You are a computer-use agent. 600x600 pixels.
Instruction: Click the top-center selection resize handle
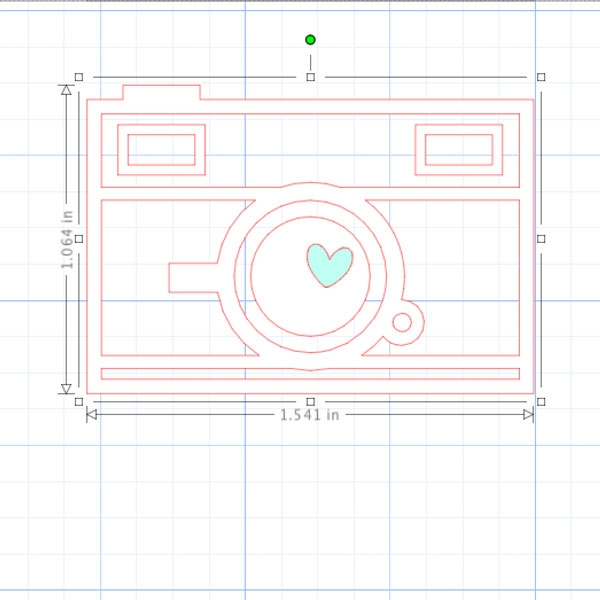311,77
